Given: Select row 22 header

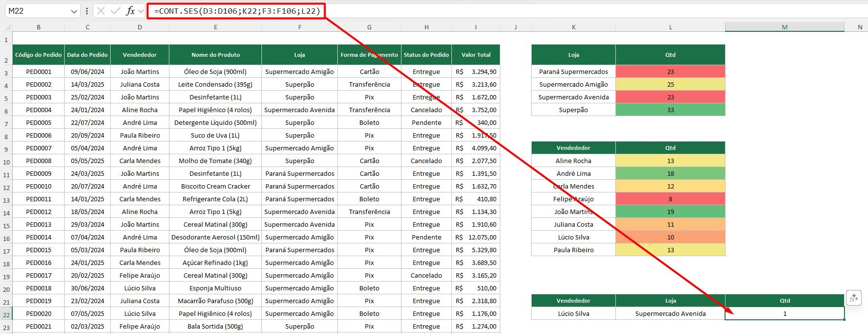Looking at the screenshot, I should pos(6,314).
